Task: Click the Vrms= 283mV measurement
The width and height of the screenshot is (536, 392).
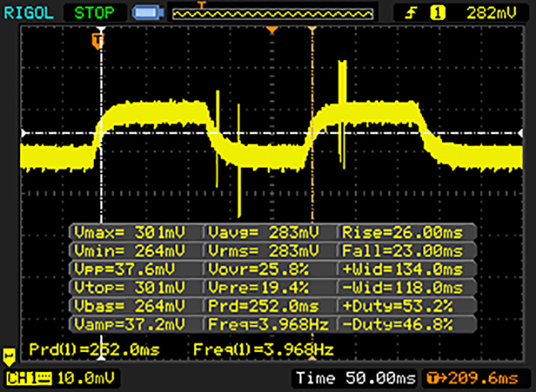Action: tap(263, 250)
